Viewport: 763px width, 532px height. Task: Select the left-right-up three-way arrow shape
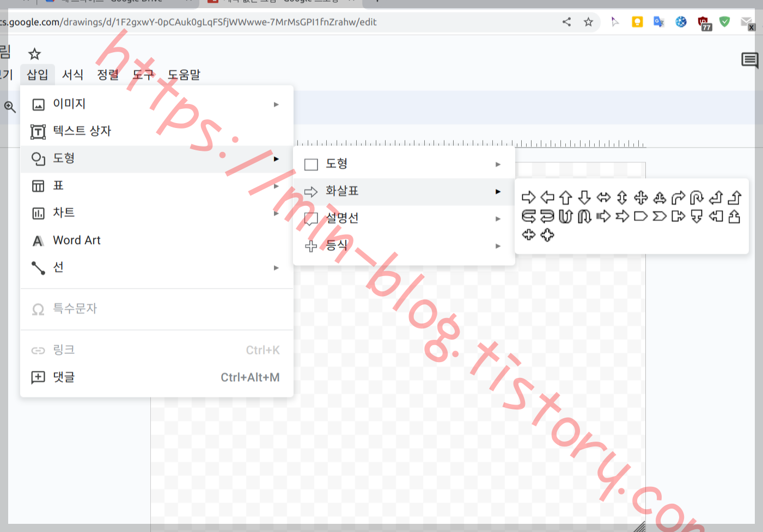tap(660, 197)
